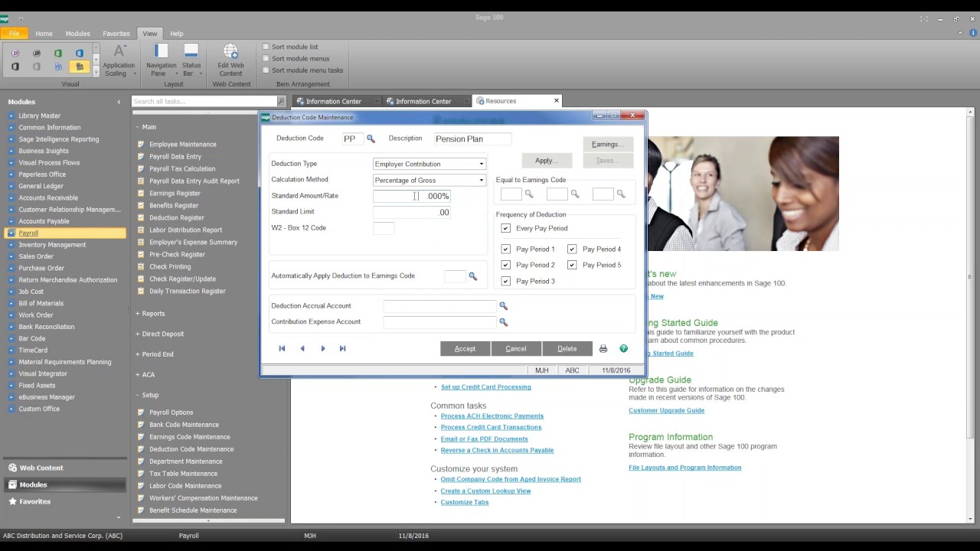Click the Standard Limit field
The width and height of the screenshot is (980, 551).
412,212
